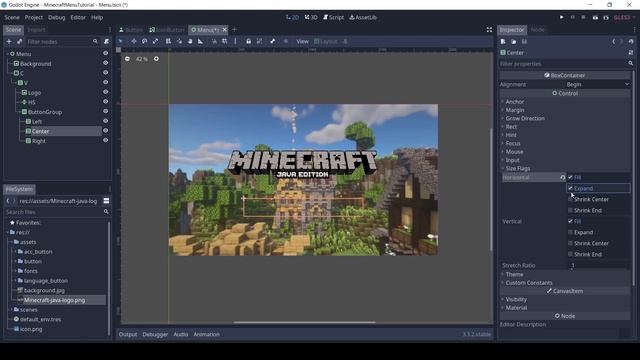Open the GLES3 renderer dropdown
This screenshot has height=360, width=640.
[624, 17]
